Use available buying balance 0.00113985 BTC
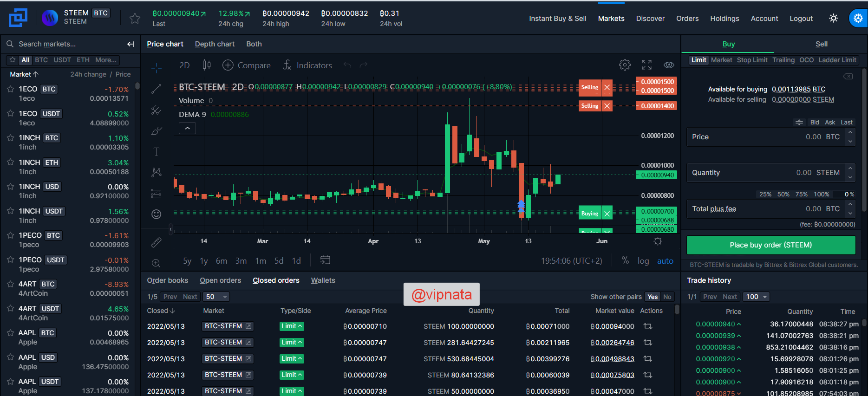Screen dimensions: 868x396 [799, 89]
